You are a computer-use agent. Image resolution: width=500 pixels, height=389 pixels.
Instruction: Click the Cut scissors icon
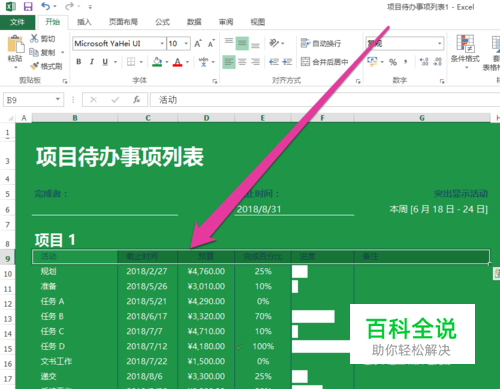tap(34, 38)
